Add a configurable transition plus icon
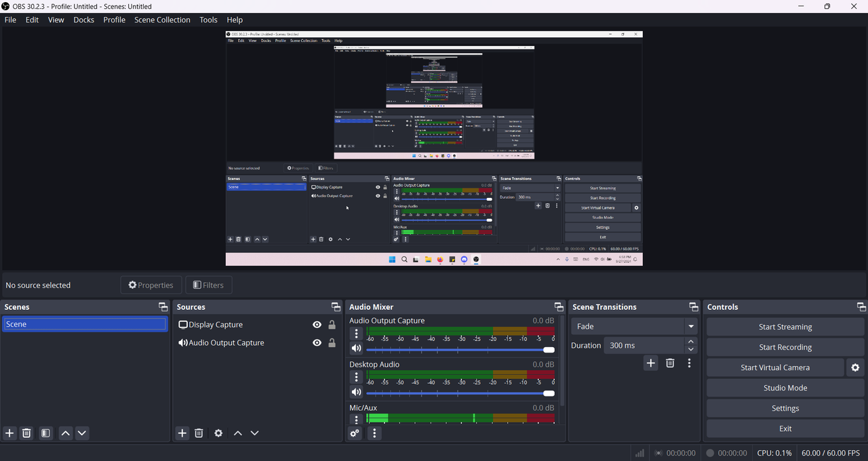 651,363
